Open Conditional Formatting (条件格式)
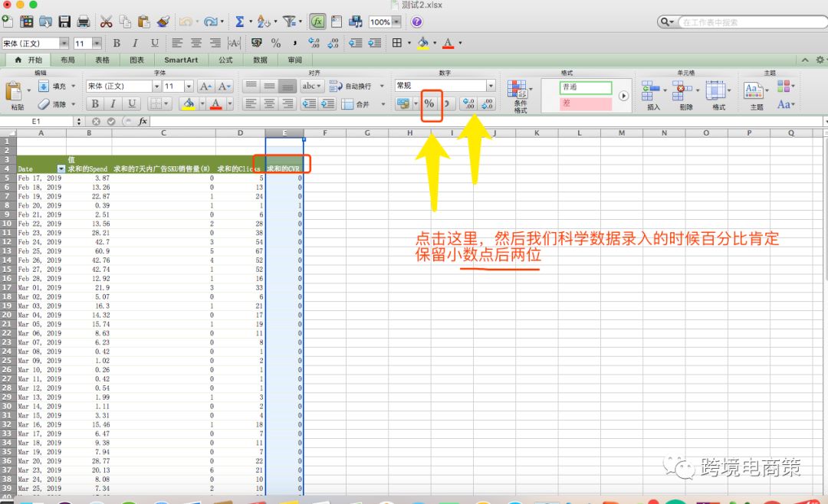 pyautogui.click(x=520, y=96)
